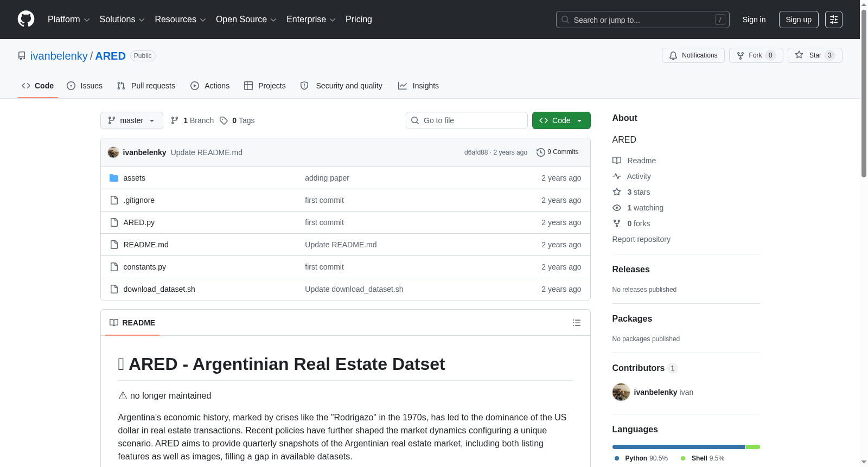Open the Packages section heading

point(632,319)
